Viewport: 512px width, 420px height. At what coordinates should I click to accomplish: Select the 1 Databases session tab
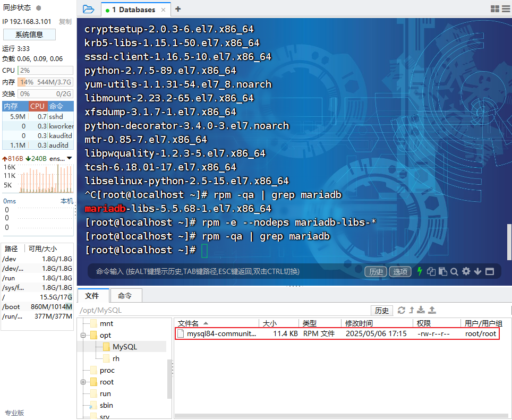click(133, 10)
